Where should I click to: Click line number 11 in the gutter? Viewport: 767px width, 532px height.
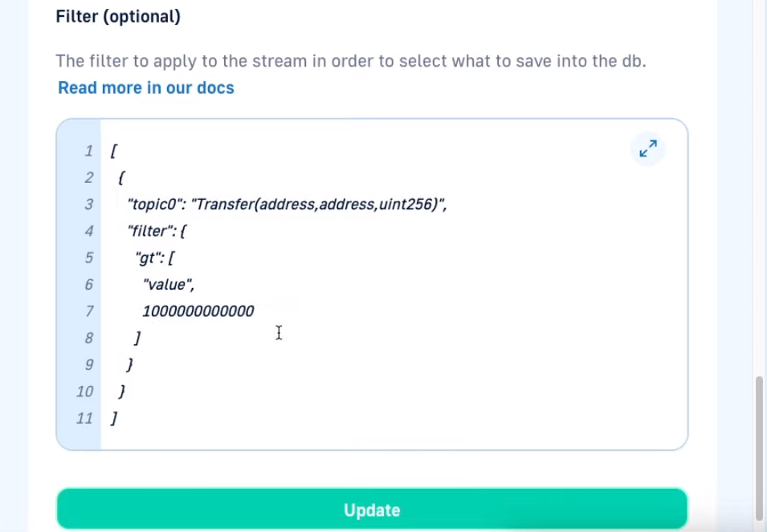pos(84,418)
